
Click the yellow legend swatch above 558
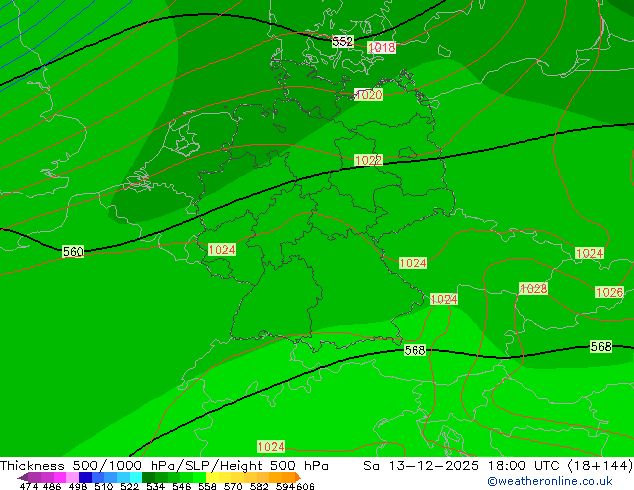pos(212,477)
